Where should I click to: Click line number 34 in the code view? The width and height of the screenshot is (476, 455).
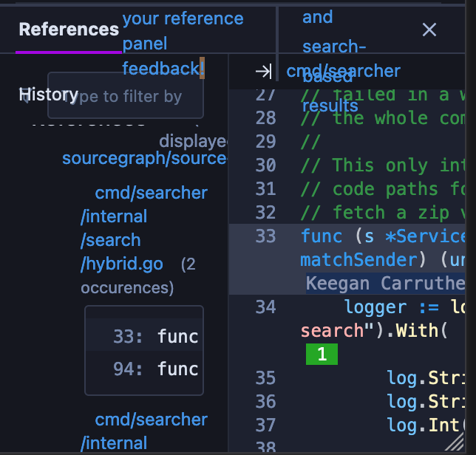(x=265, y=307)
